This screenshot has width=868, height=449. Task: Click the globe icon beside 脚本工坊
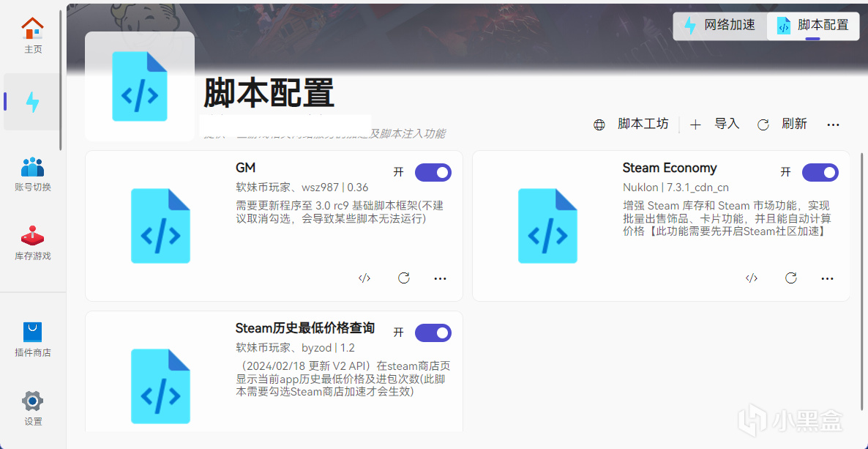(x=599, y=125)
